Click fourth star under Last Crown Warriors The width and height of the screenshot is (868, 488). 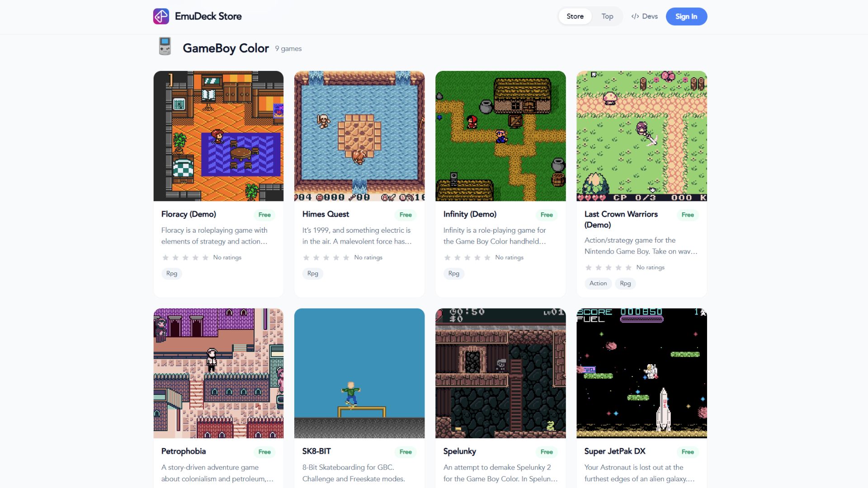618,267
